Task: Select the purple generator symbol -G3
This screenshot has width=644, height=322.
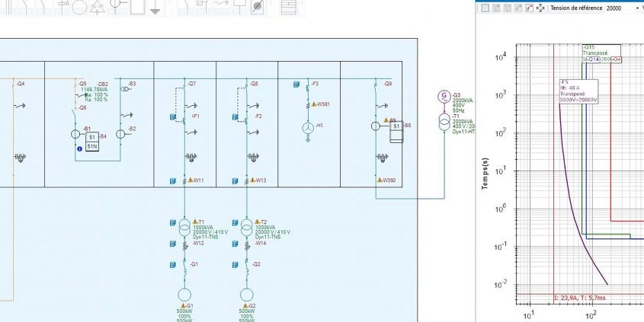Action: tap(444, 97)
